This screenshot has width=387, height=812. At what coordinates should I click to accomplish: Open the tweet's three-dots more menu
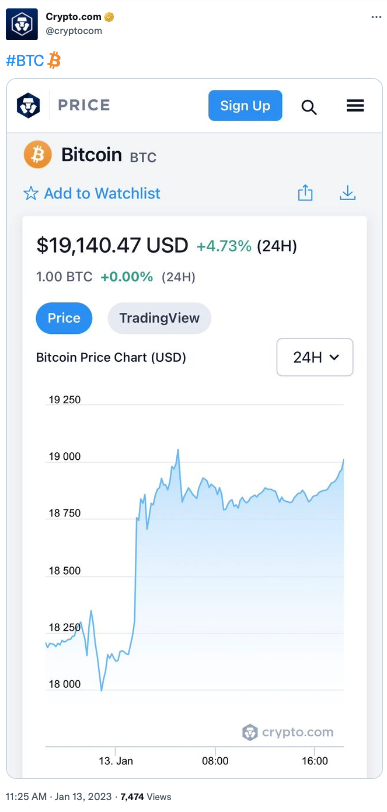[376, 17]
